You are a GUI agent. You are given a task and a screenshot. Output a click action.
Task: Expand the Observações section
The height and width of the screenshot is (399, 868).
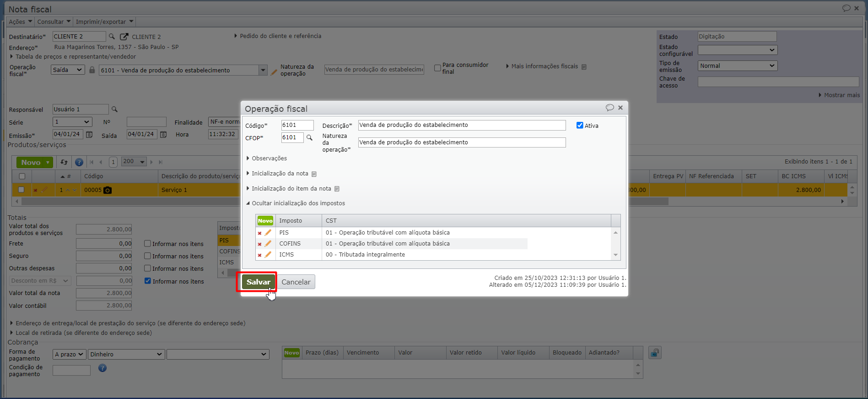point(267,159)
